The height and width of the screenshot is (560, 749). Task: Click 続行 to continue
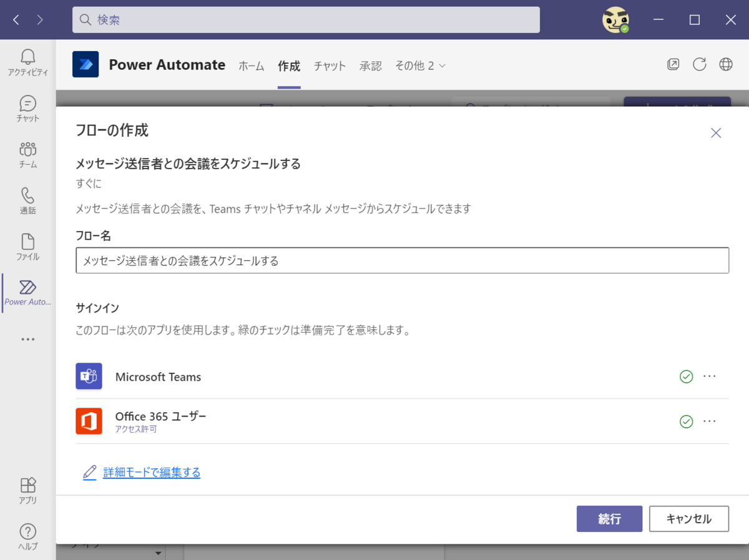pyautogui.click(x=609, y=519)
